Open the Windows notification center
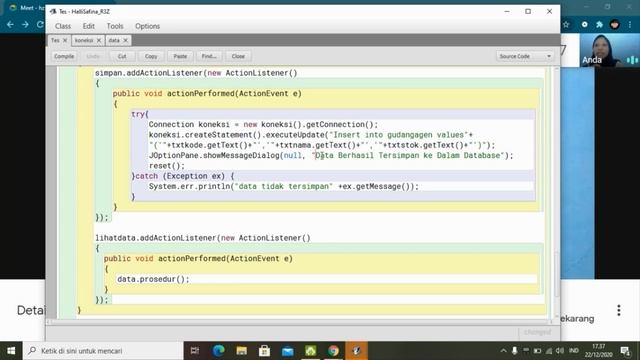The height and width of the screenshot is (360, 640). (625, 351)
